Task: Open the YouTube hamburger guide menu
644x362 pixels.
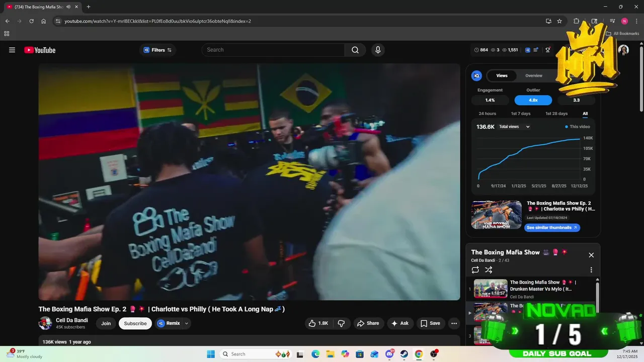Action: (12, 50)
